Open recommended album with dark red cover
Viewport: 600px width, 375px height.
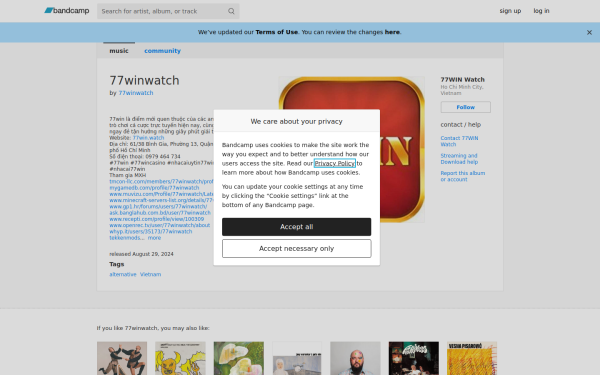click(414, 358)
